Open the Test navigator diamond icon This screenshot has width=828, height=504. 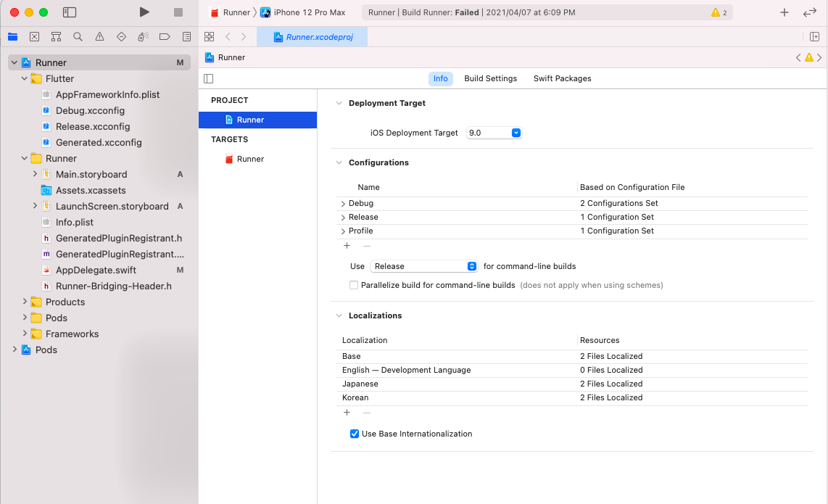[x=122, y=36]
